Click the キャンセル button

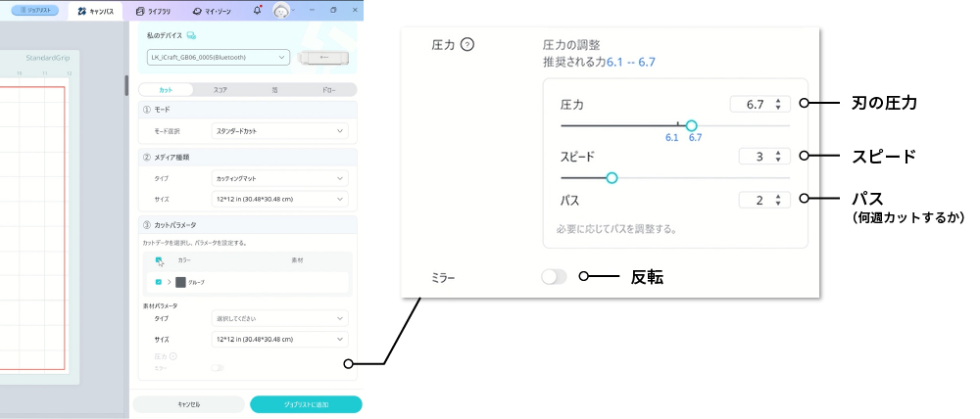click(189, 404)
